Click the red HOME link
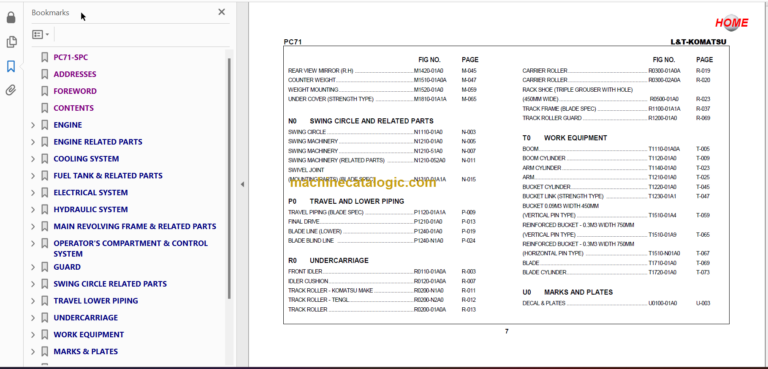This screenshot has height=369, width=768. point(731,23)
